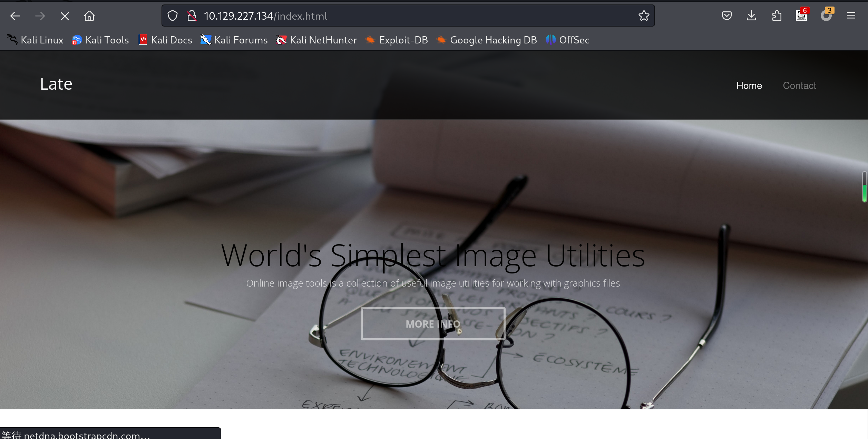
Task: Click extension icon with red 6 badge
Action: click(801, 16)
